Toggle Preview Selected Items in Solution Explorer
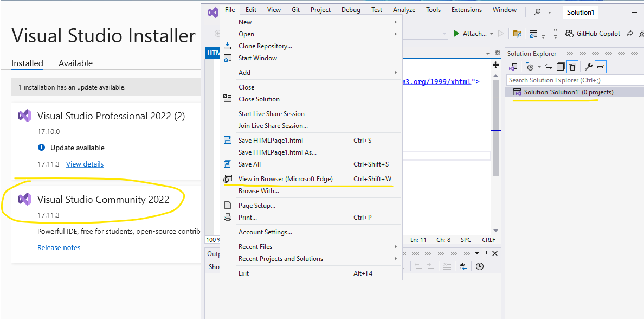644x319 pixels. pos(601,67)
